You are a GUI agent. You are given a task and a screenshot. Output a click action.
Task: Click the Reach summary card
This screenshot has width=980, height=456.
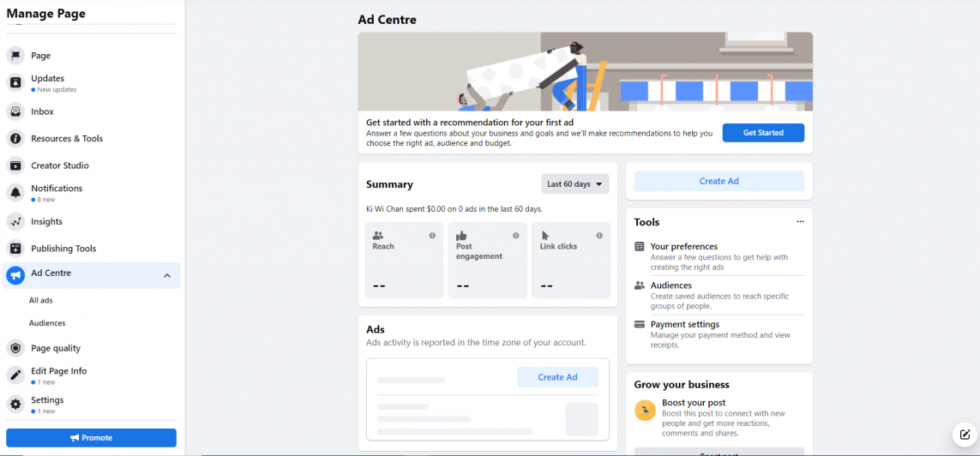404,261
